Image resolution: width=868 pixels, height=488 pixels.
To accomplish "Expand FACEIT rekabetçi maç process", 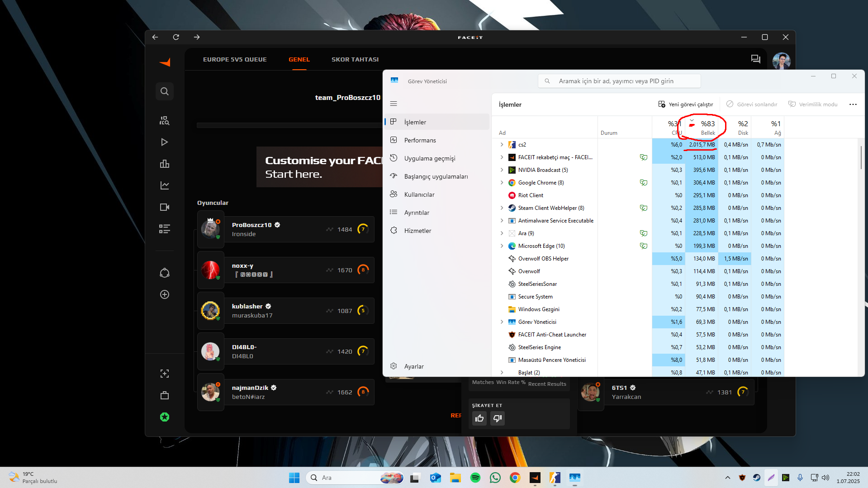I will tap(502, 157).
